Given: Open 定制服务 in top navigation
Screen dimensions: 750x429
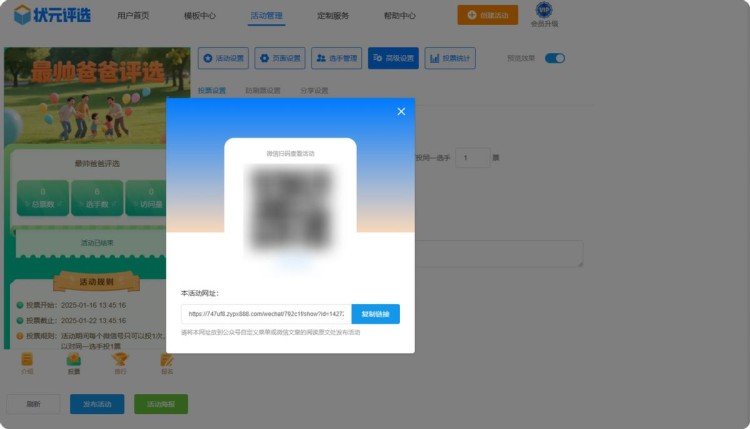Looking at the screenshot, I should pos(332,16).
